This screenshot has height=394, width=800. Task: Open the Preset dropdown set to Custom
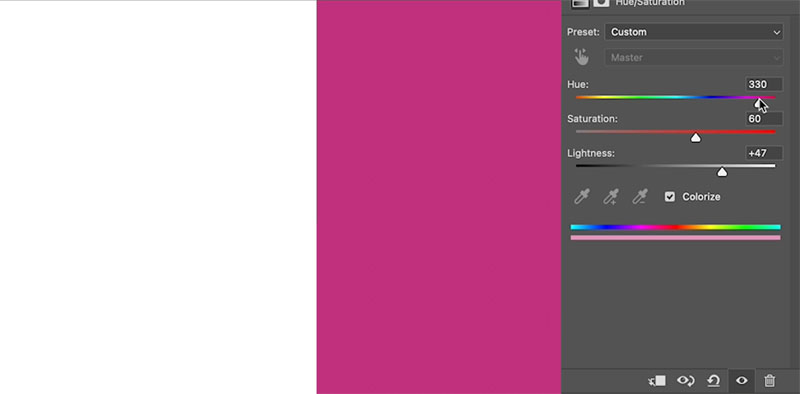tap(694, 32)
